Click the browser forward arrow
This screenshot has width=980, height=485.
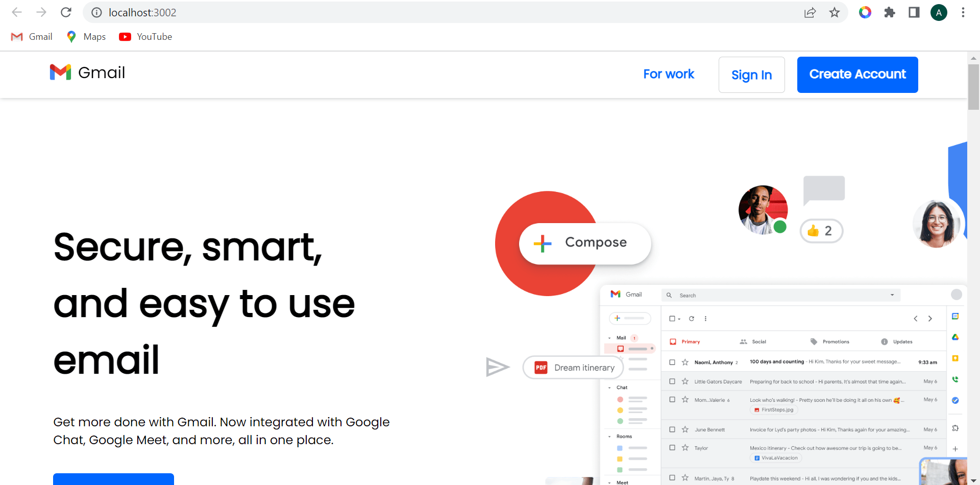(x=41, y=12)
